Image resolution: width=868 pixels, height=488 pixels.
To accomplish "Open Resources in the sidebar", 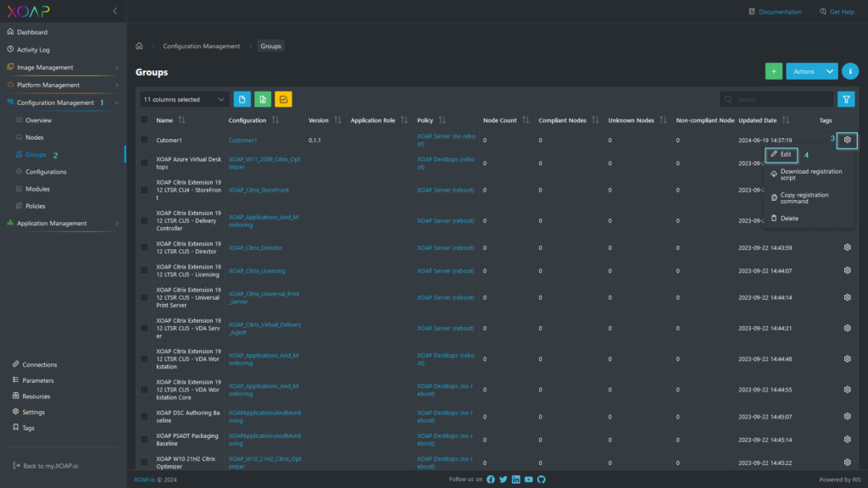I will click(x=36, y=396).
